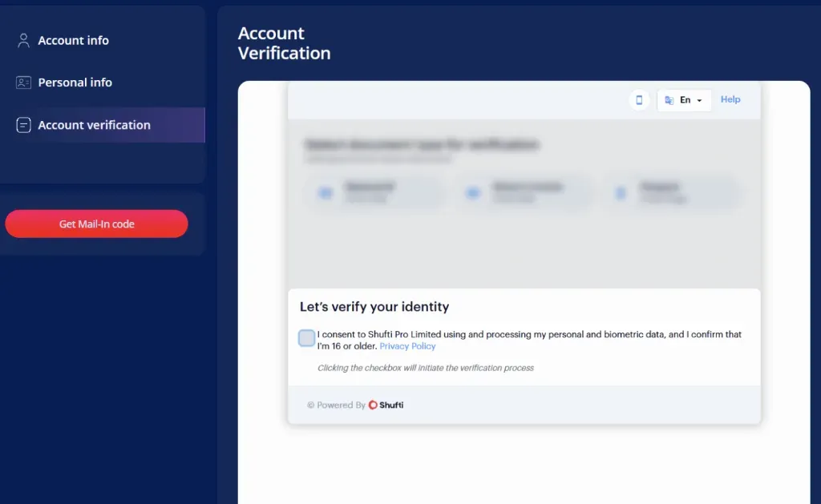Open the En language dropdown
Image resolution: width=821 pixels, height=504 pixels.
(x=684, y=99)
